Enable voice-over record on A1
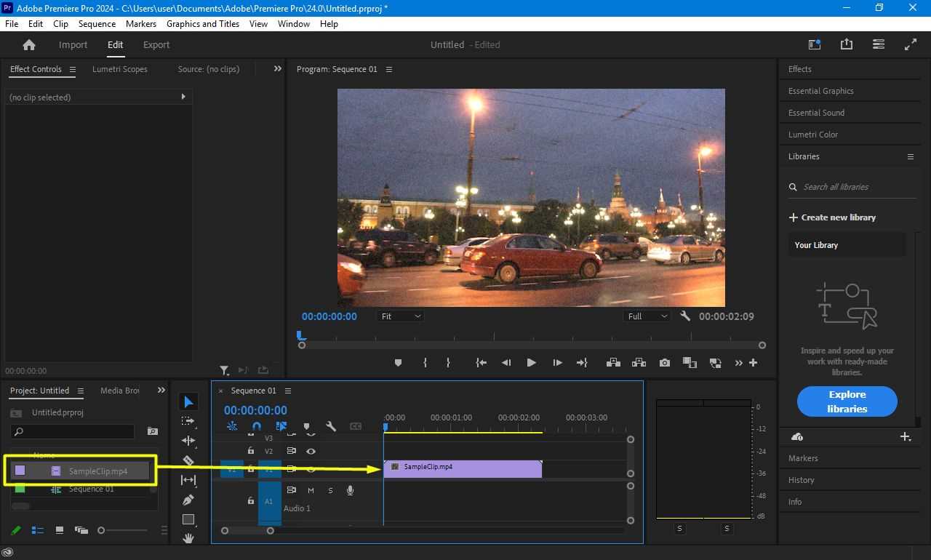The height and width of the screenshot is (560, 931). click(350, 490)
